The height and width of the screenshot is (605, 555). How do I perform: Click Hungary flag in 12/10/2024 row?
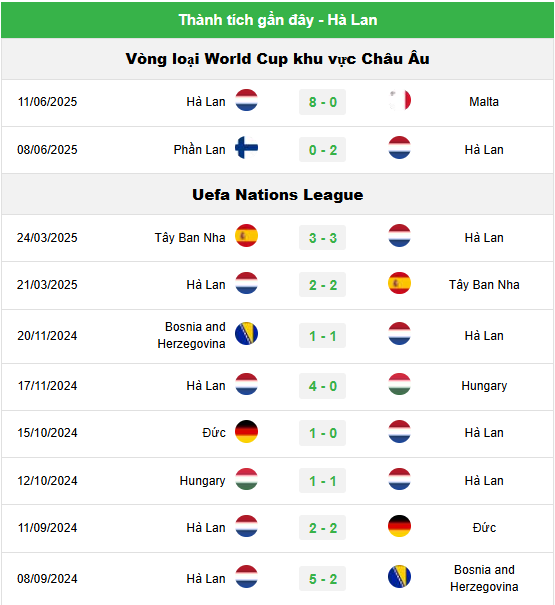(x=246, y=479)
